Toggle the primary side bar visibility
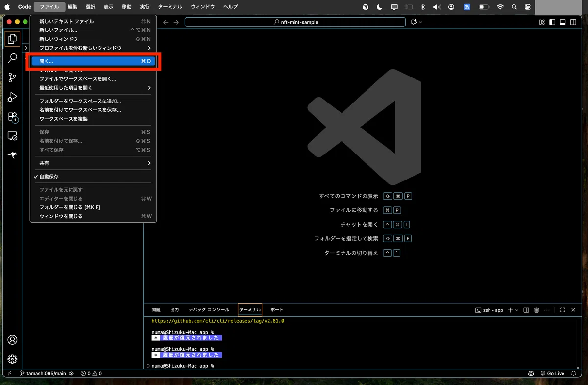The height and width of the screenshot is (385, 588). (552, 22)
